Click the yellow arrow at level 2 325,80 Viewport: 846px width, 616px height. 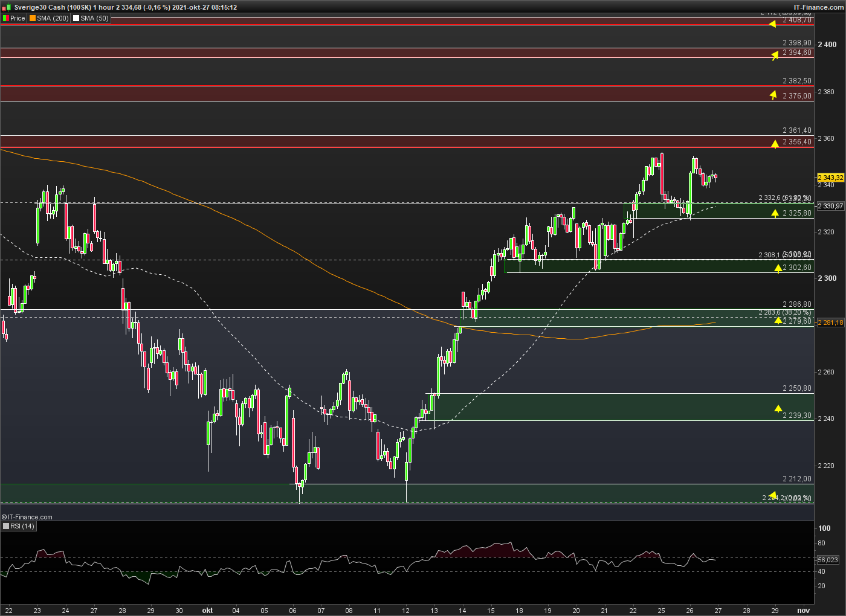pyautogui.click(x=775, y=213)
